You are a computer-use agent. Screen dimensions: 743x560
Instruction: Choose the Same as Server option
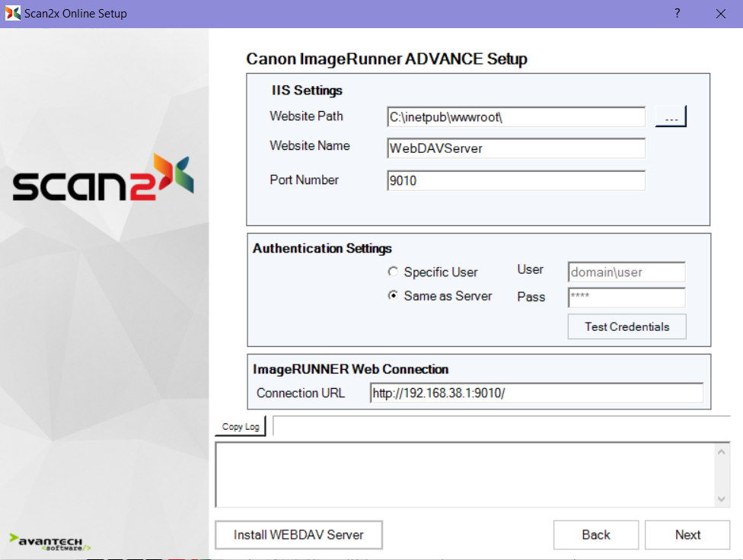click(393, 296)
